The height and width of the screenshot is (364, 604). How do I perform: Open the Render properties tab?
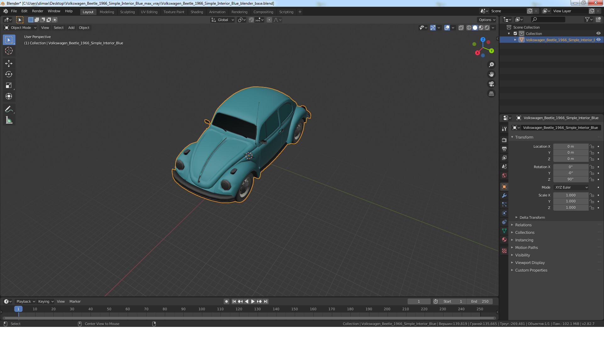(x=504, y=140)
